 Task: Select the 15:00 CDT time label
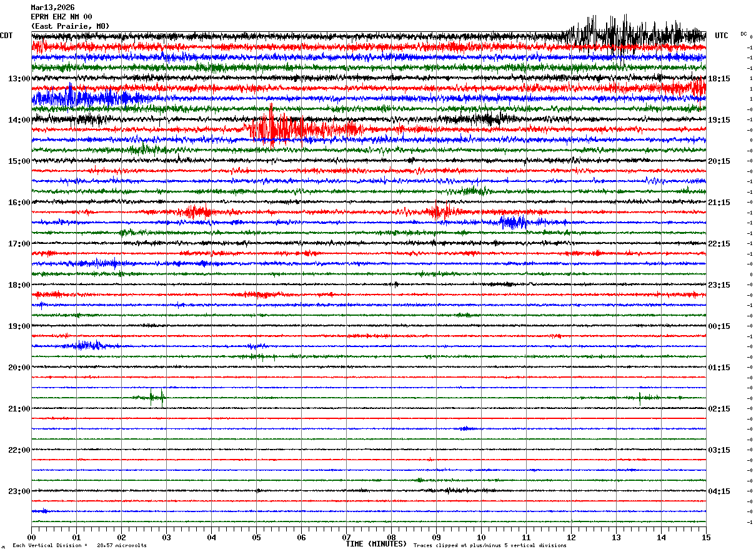click(x=19, y=161)
